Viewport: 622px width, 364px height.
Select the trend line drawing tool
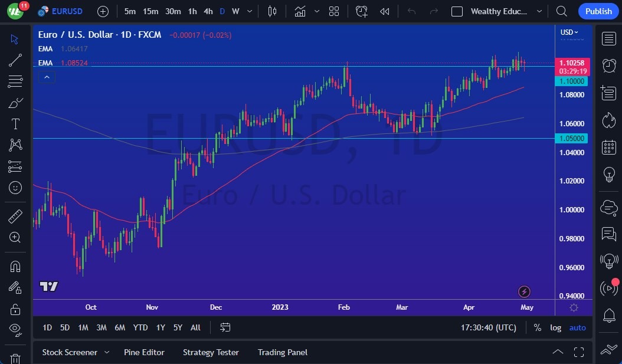15,60
